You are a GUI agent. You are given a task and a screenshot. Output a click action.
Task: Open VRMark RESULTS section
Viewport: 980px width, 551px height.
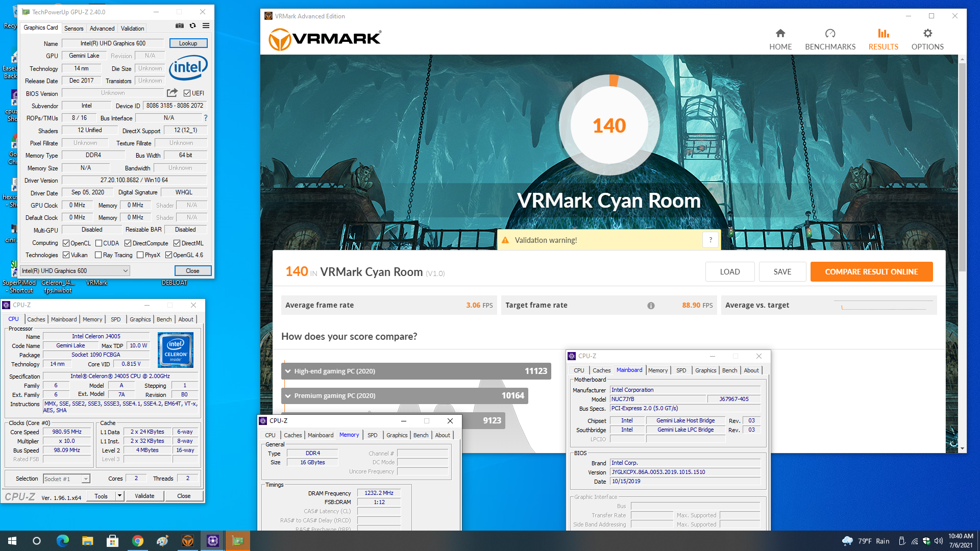click(883, 39)
